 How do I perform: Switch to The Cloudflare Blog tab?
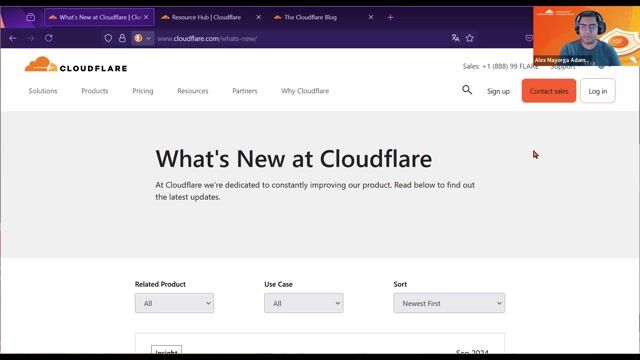coord(310,17)
